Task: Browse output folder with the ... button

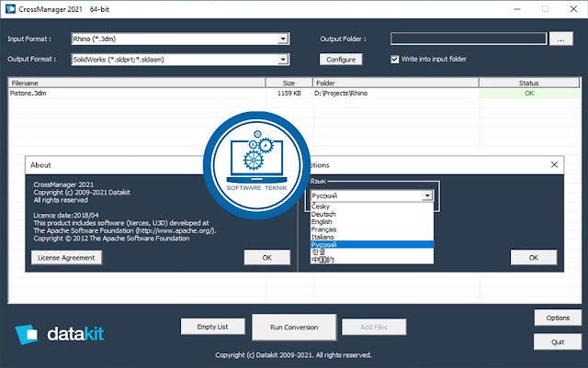Action: coord(560,39)
